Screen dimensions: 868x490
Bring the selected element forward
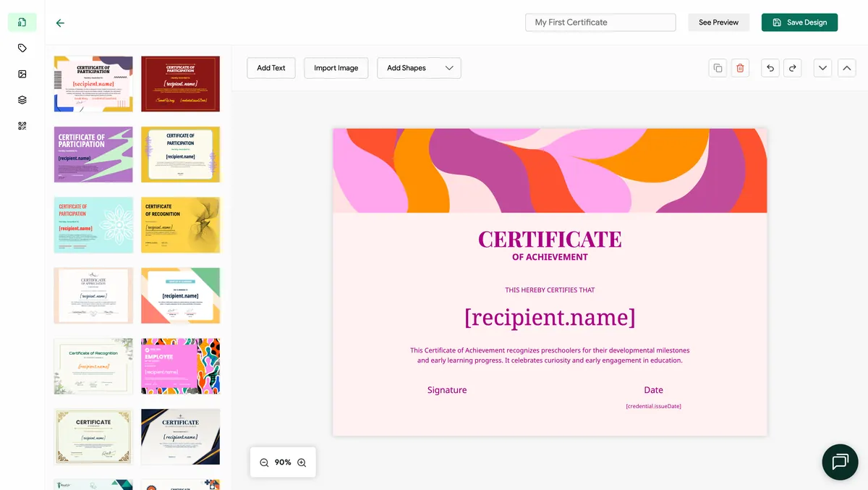click(x=846, y=67)
